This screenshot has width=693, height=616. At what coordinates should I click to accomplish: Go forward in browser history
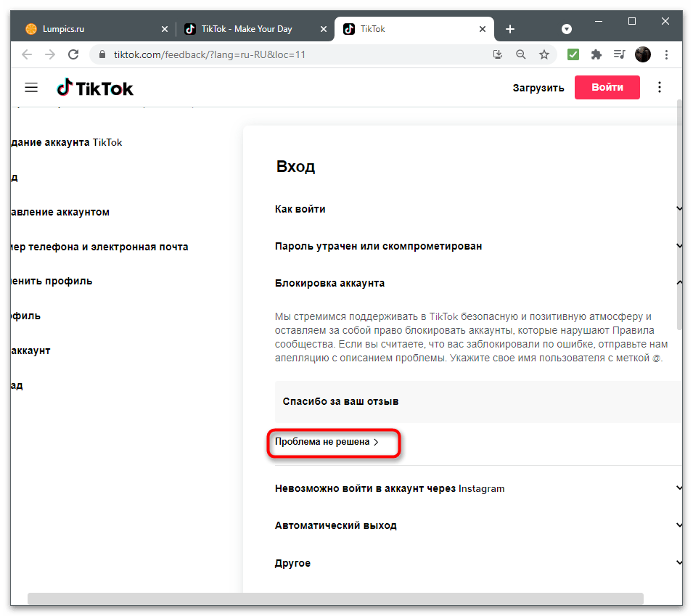50,54
